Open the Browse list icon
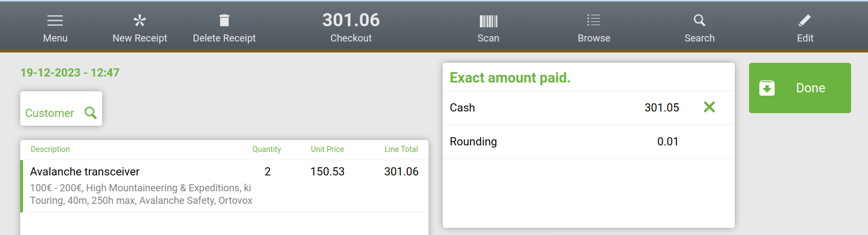The width and height of the screenshot is (868, 235). click(x=593, y=21)
